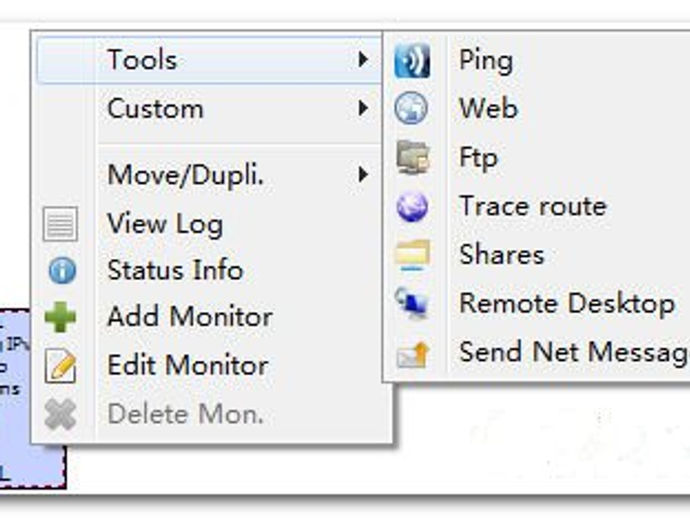The width and height of the screenshot is (690, 518).
Task: Click the View Log list icon
Action: point(60,224)
